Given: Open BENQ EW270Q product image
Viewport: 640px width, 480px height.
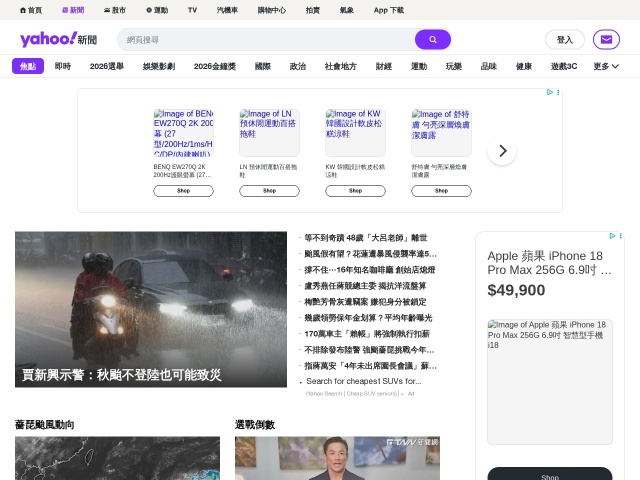Looking at the screenshot, I should coord(183,133).
